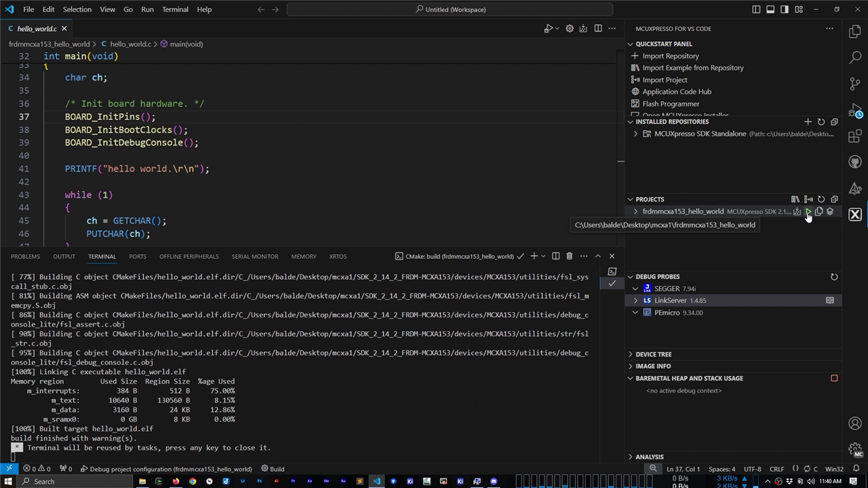868x488 pixels.
Task: Collapse the SEGGER debug probe
Action: [635, 289]
